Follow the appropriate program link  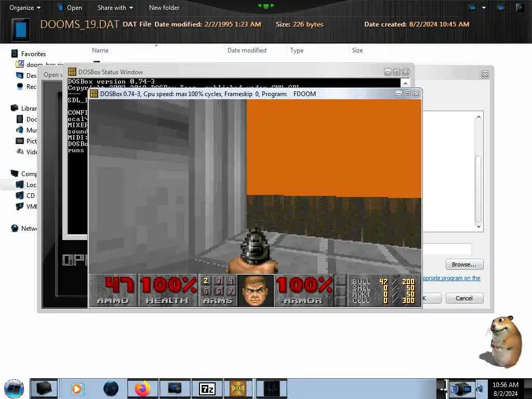[x=451, y=278]
